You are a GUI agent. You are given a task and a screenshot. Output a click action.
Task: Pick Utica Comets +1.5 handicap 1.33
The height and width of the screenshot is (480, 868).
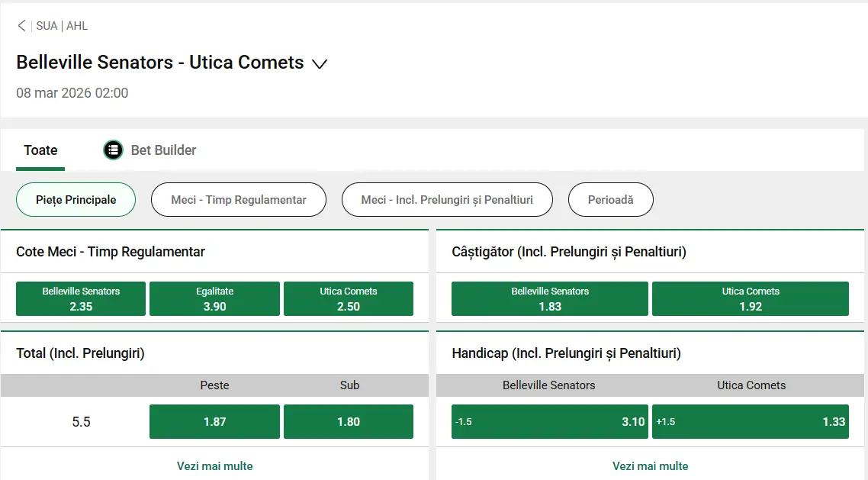tap(751, 422)
